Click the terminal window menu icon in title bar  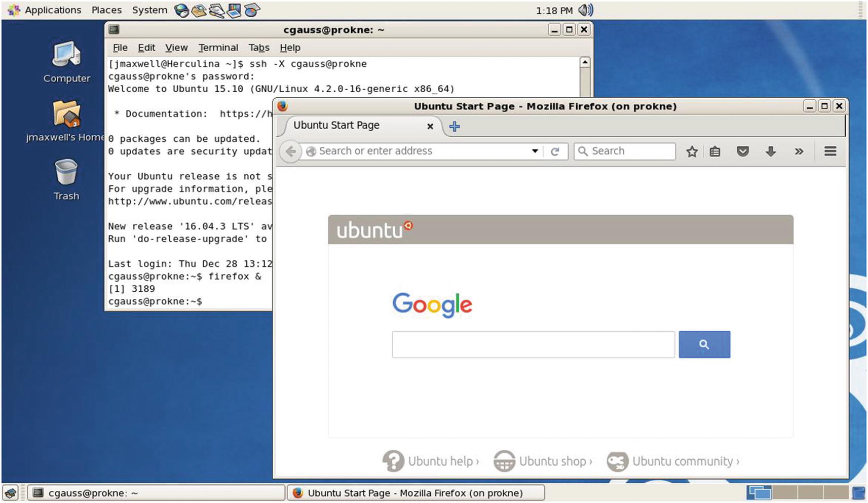click(x=114, y=29)
